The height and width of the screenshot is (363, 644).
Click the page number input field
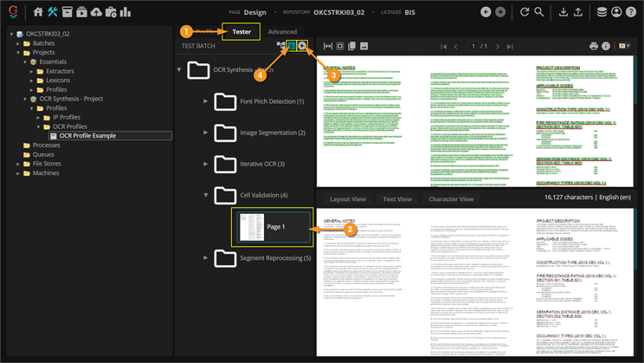473,47
